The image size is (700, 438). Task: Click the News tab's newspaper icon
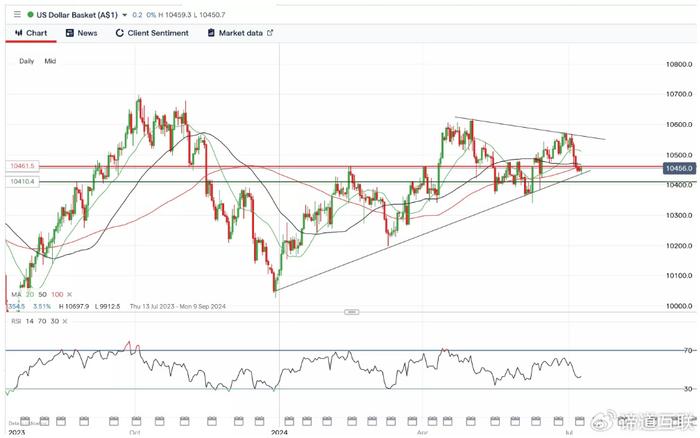point(70,33)
